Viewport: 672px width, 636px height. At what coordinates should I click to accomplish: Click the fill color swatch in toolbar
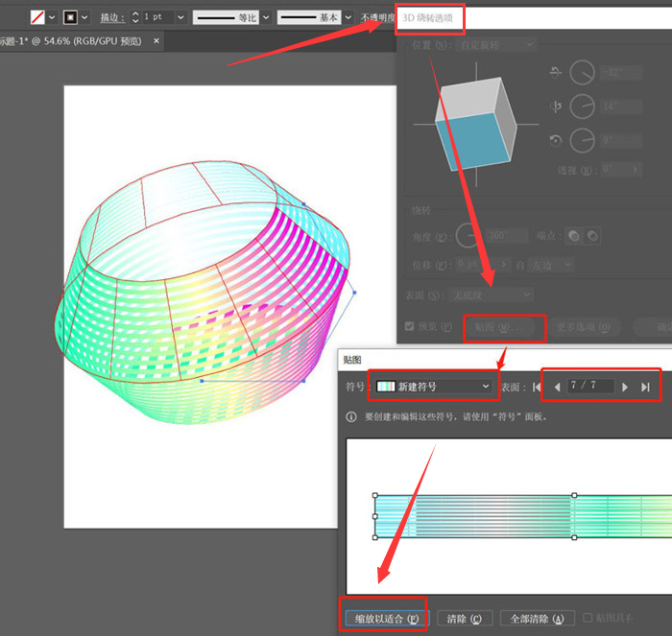pos(37,17)
